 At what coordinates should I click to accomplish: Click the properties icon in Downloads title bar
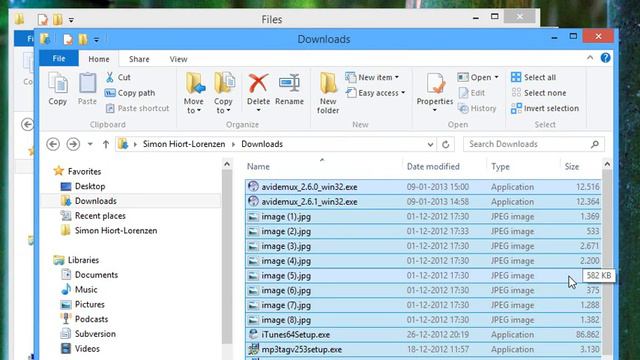tap(68, 40)
